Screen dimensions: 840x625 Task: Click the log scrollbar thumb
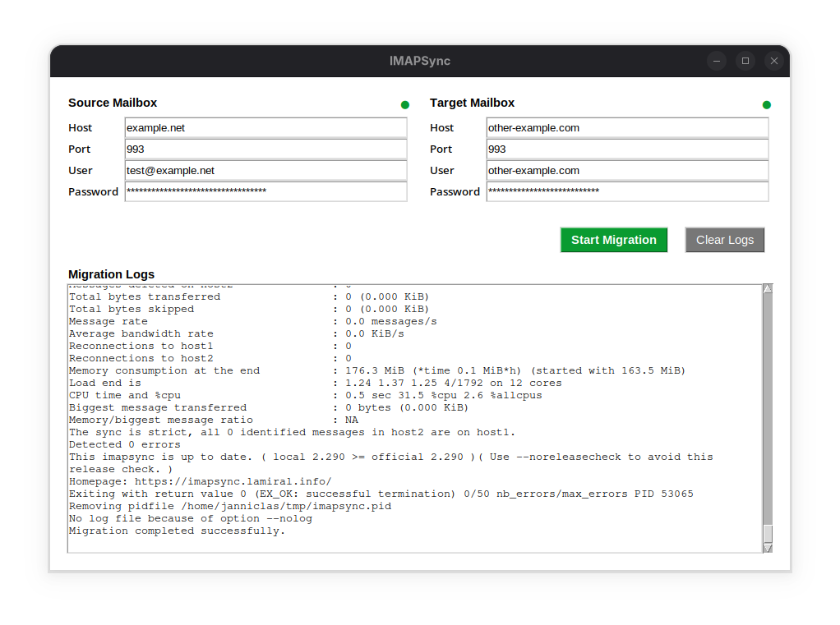click(768, 534)
